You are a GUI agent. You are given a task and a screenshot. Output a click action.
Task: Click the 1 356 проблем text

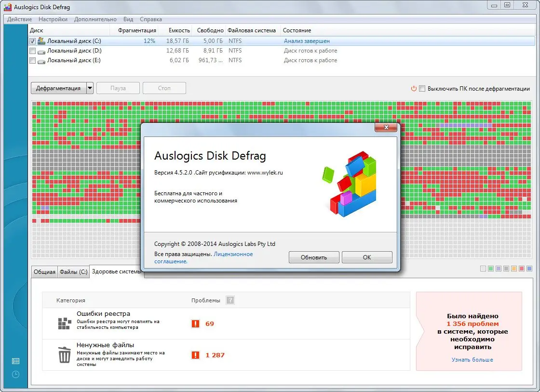(x=472, y=324)
